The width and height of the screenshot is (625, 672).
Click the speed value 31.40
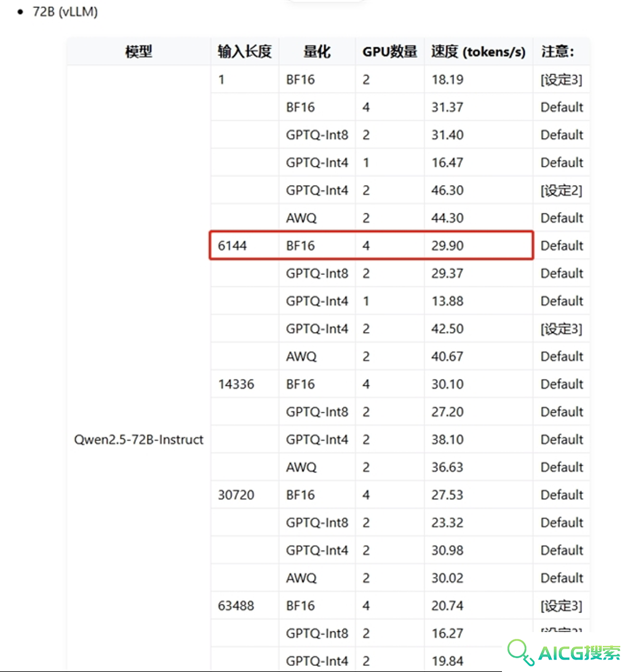pyautogui.click(x=447, y=135)
